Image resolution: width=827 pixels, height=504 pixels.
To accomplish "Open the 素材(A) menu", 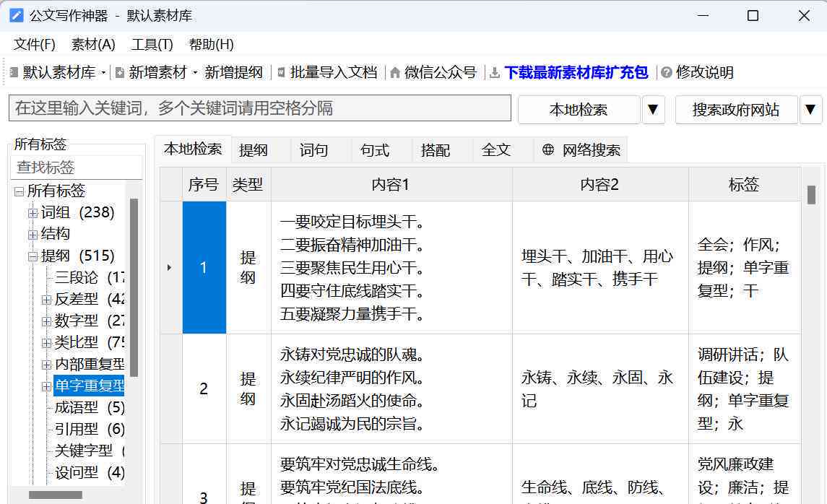I will tap(93, 44).
